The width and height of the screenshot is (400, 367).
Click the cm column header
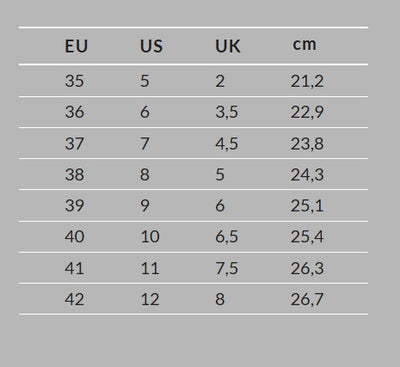pyautogui.click(x=304, y=45)
